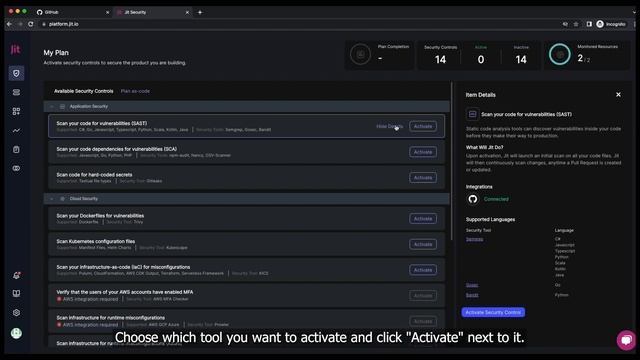640x360 pixels.
Task: Click the stacked layers sidebar icon
Action: click(16, 92)
